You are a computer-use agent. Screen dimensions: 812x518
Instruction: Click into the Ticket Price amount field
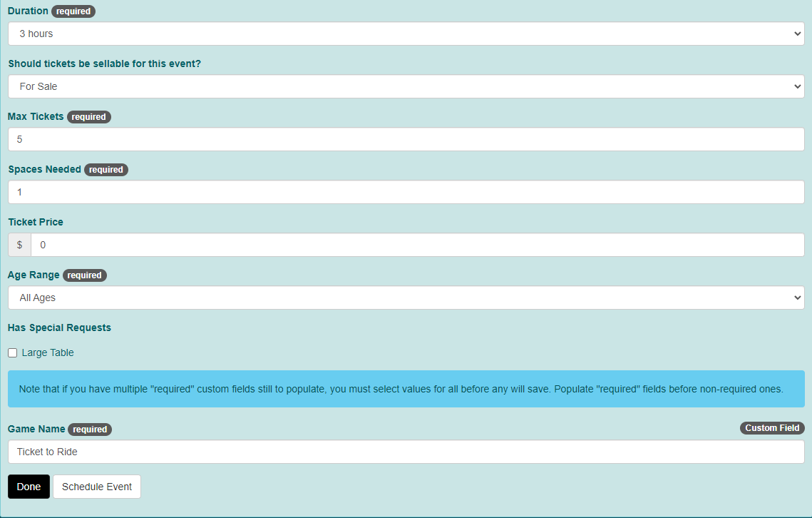click(x=417, y=245)
